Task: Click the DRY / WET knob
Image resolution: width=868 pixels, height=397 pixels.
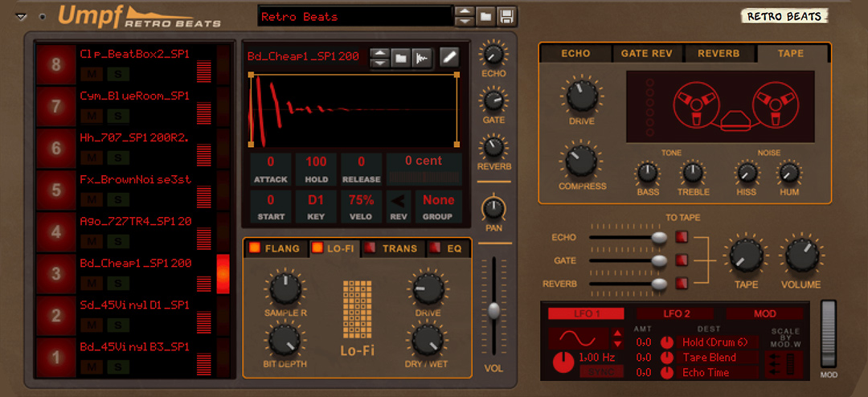Action: coord(428,339)
